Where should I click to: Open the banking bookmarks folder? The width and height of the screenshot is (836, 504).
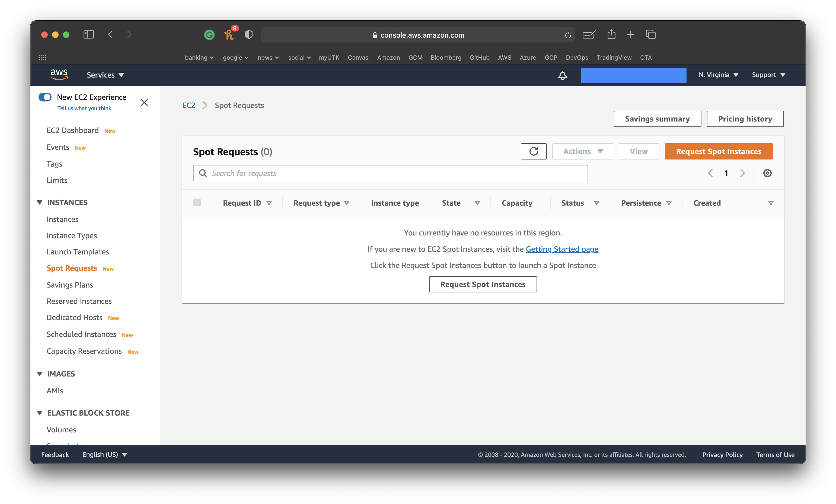[x=199, y=58]
